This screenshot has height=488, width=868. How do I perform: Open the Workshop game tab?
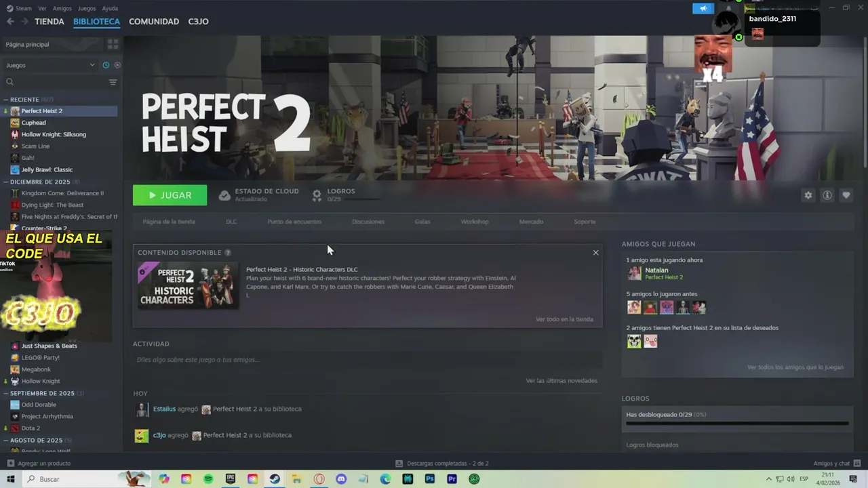475,222
